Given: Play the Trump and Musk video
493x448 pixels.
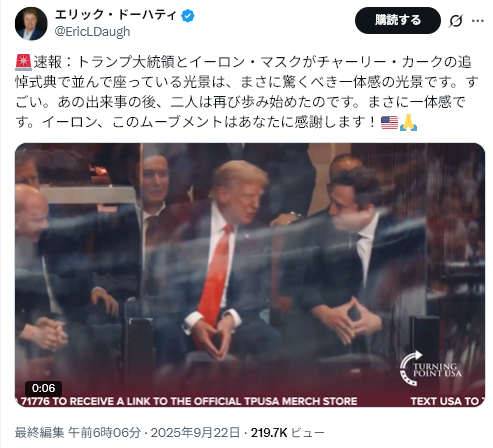Looking at the screenshot, I should (250, 275).
